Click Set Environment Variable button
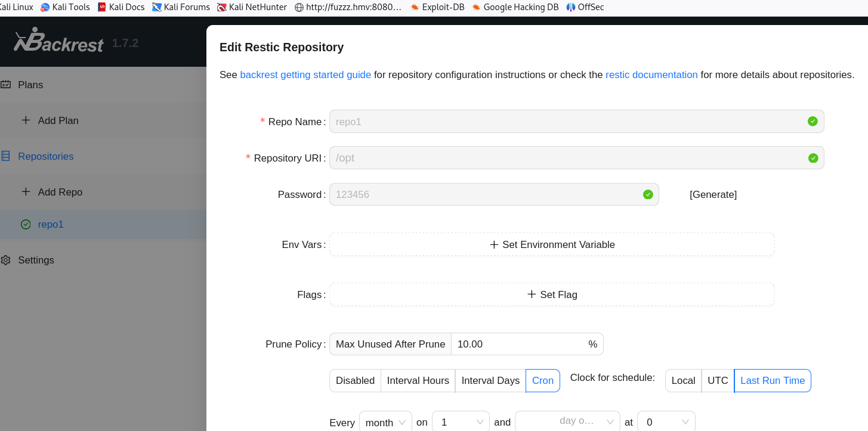This screenshot has height=431, width=868. (x=552, y=244)
